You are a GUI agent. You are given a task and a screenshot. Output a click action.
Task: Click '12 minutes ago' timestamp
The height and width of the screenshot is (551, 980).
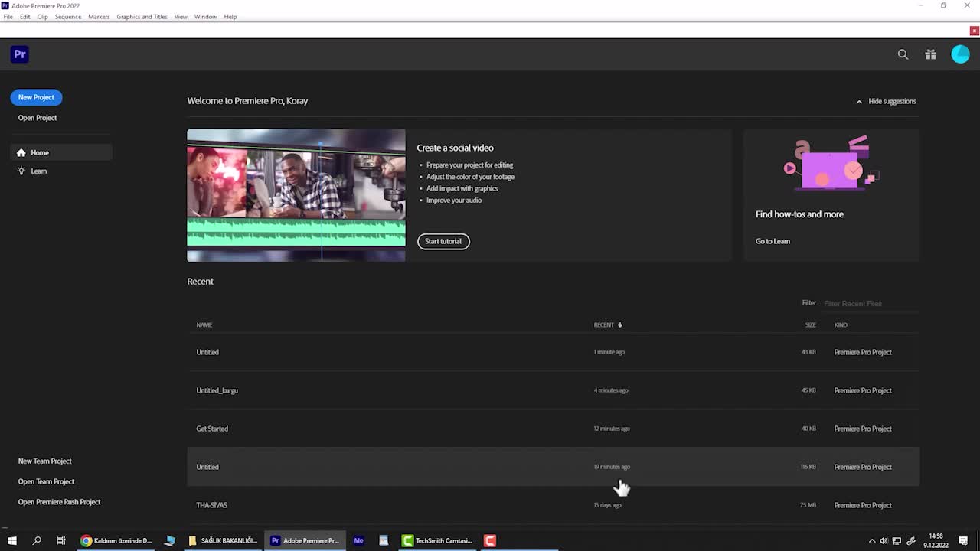coord(612,429)
